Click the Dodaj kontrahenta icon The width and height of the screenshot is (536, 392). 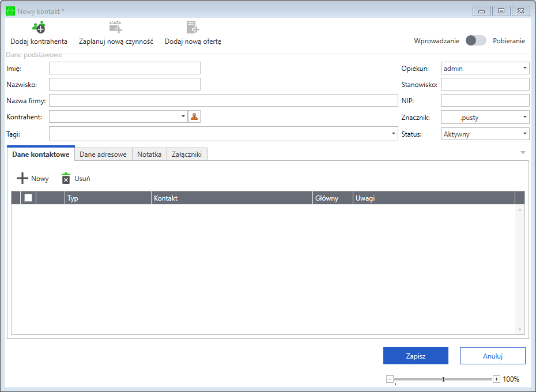(x=39, y=27)
